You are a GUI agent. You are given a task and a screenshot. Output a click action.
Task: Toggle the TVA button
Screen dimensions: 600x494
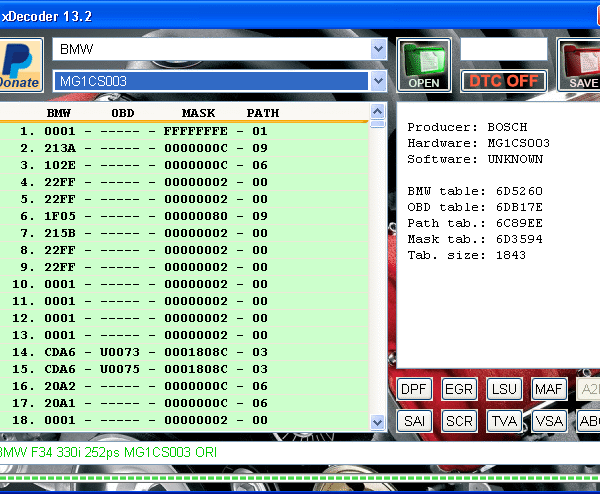point(504,421)
